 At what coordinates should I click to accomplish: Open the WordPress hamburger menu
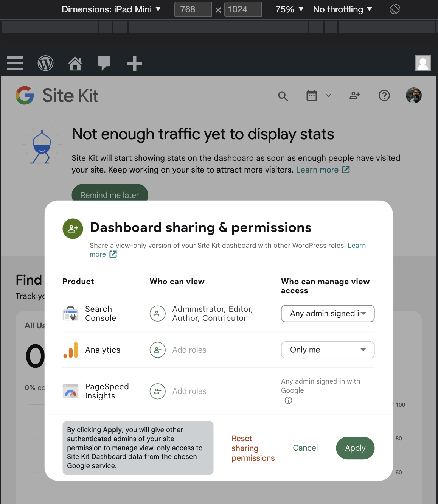[15, 63]
